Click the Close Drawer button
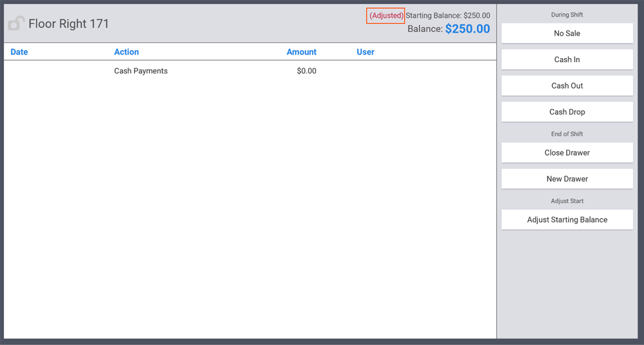Image resolution: width=644 pixels, height=345 pixels. click(x=567, y=152)
